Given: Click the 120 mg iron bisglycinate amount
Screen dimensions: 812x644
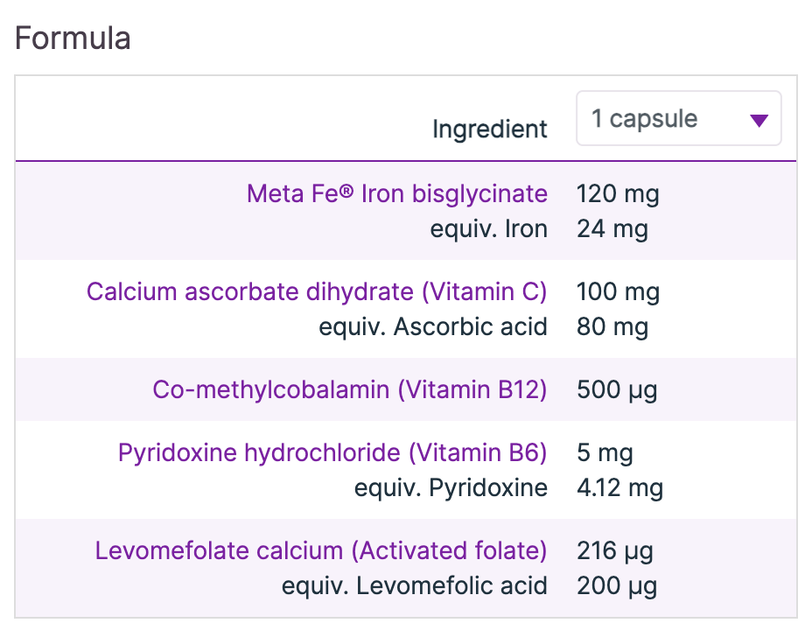Looking at the screenshot, I should 618,193.
